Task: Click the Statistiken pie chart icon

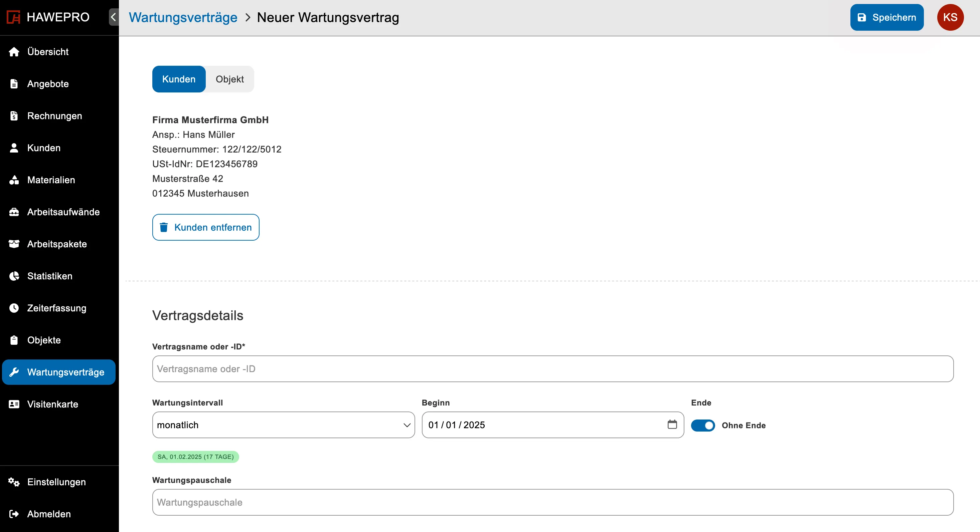Action: pyautogui.click(x=14, y=276)
